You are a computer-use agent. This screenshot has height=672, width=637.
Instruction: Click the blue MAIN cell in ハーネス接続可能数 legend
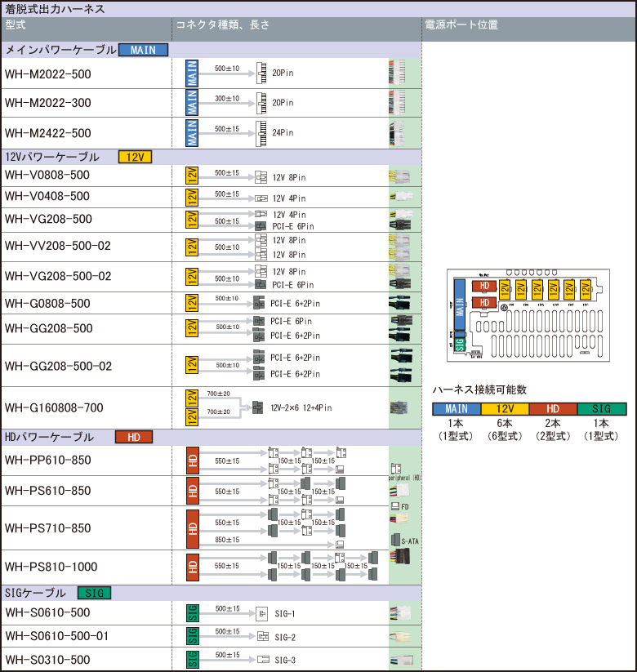click(457, 408)
